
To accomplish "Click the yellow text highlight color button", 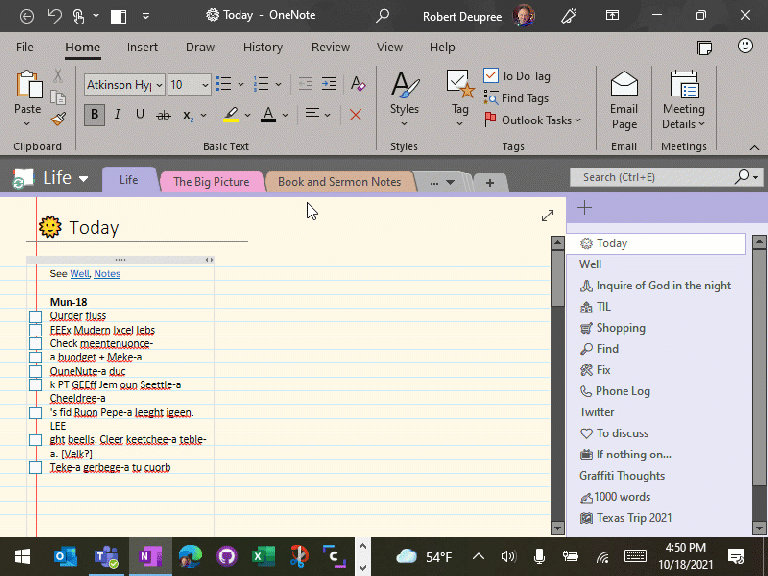I will coord(231,115).
